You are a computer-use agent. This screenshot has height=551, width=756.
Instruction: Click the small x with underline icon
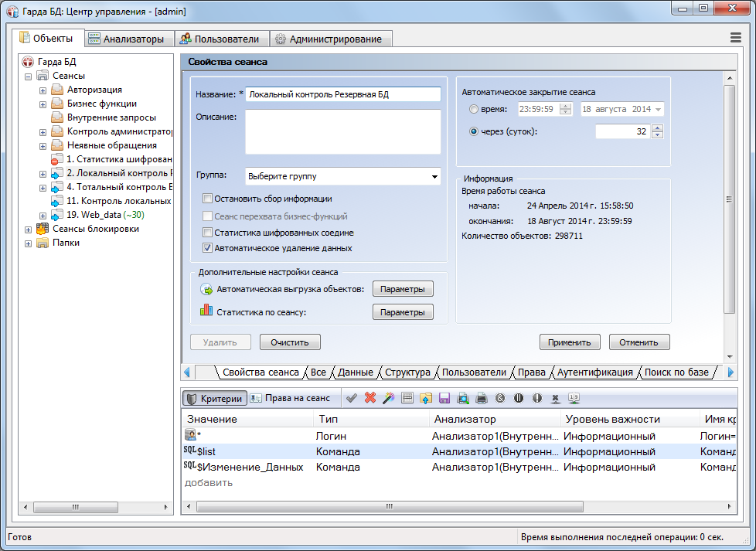tap(556, 399)
